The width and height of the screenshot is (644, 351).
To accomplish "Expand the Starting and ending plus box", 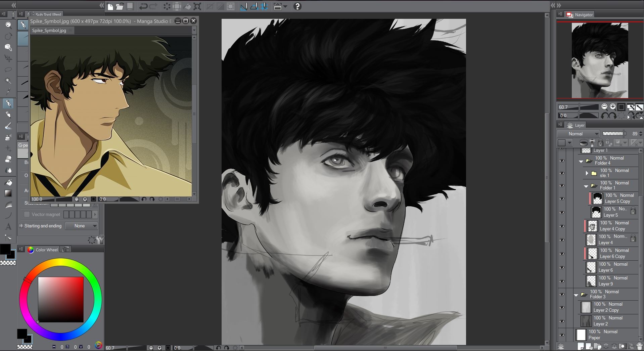I will pos(21,226).
